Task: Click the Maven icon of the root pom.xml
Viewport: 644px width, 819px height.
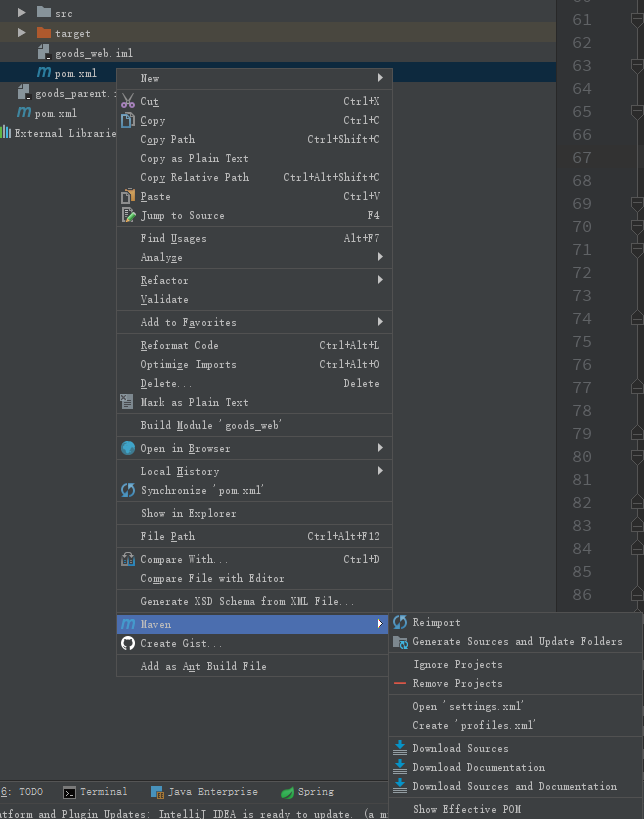Action: coord(24,112)
